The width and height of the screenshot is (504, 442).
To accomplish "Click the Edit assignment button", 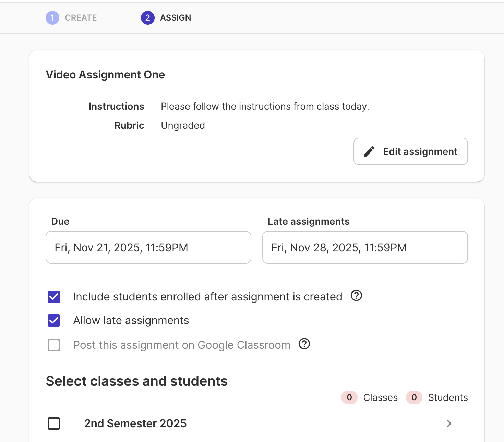I will [x=410, y=151].
